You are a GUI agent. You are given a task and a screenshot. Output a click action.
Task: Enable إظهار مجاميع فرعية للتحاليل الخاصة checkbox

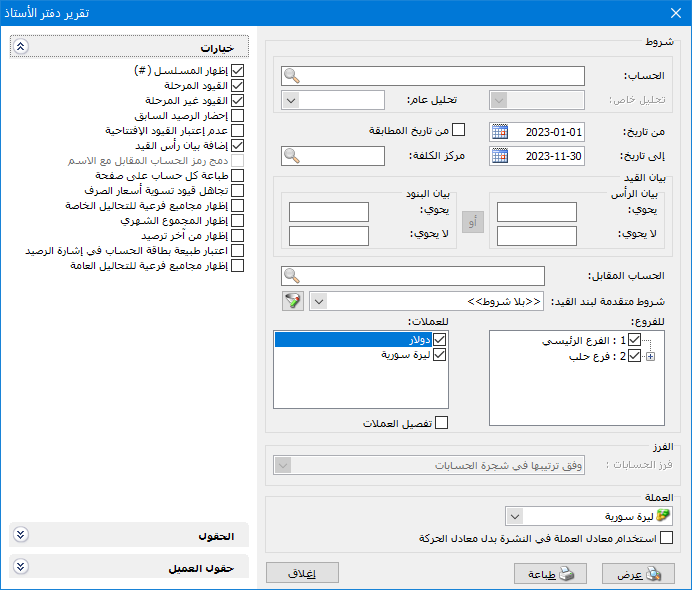point(237,206)
